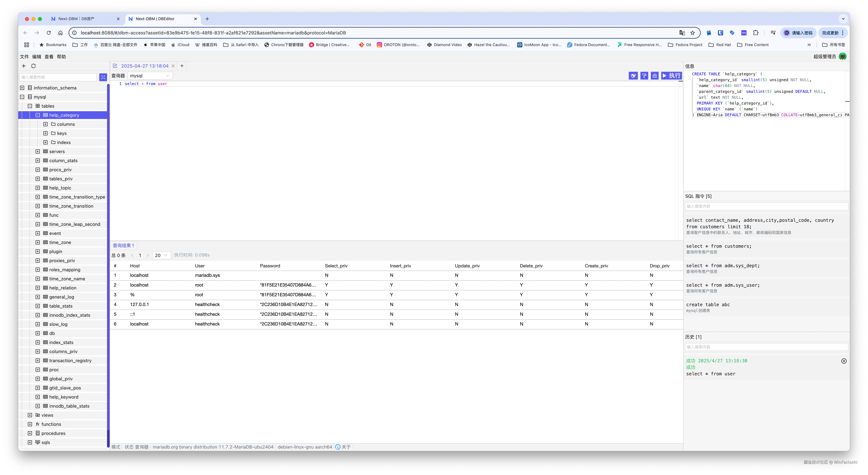Click the broom clear editor icon
The height and width of the screenshot is (475, 868).
(654, 76)
